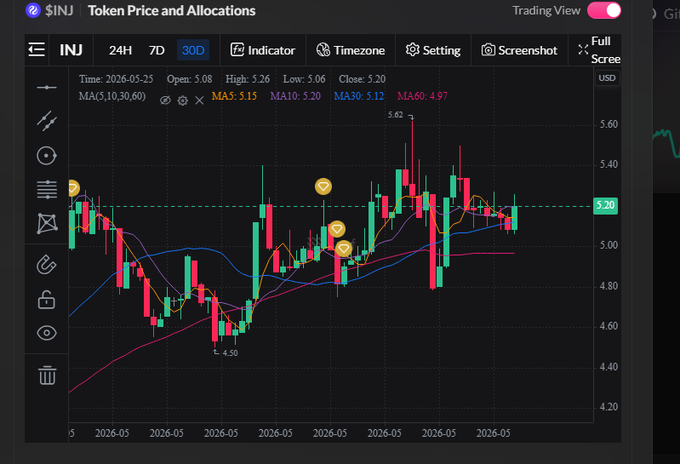
Task: Click the Timezone globe icon
Action: [x=323, y=50]
